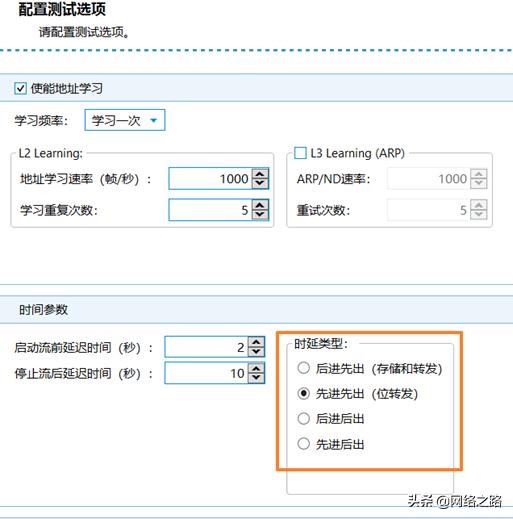Focus the 启动流前延迟时间 input field
Viewport: 513px width, 519px height.
[x=206, y=347]
